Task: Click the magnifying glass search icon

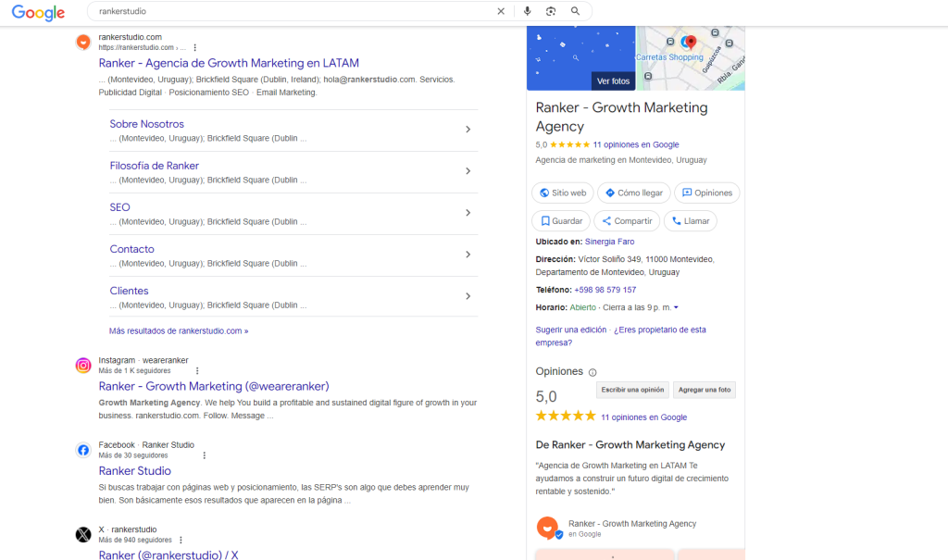Action: [x=575, y=11]
